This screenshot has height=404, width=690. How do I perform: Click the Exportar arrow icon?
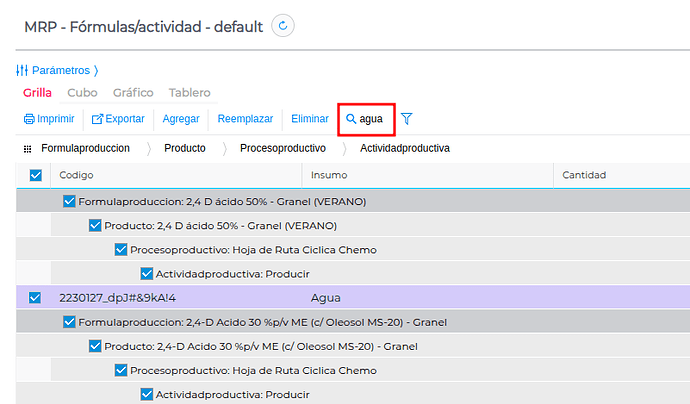tap(97, 119)
